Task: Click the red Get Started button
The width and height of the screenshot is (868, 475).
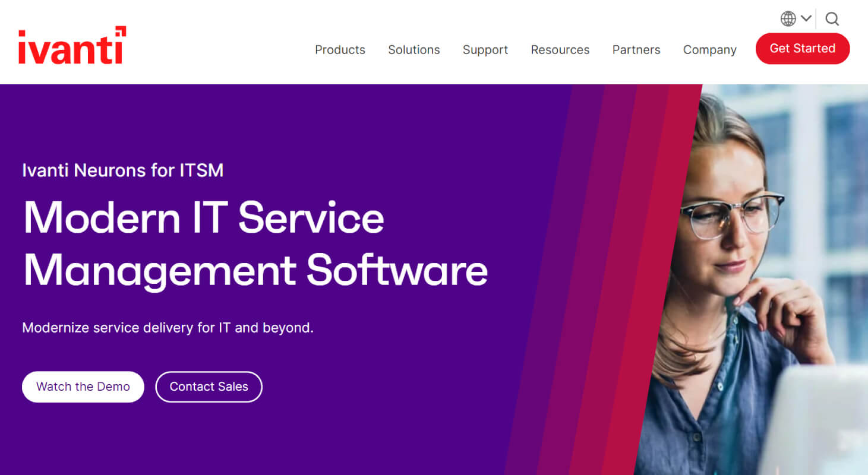Action: coord(803,49)
